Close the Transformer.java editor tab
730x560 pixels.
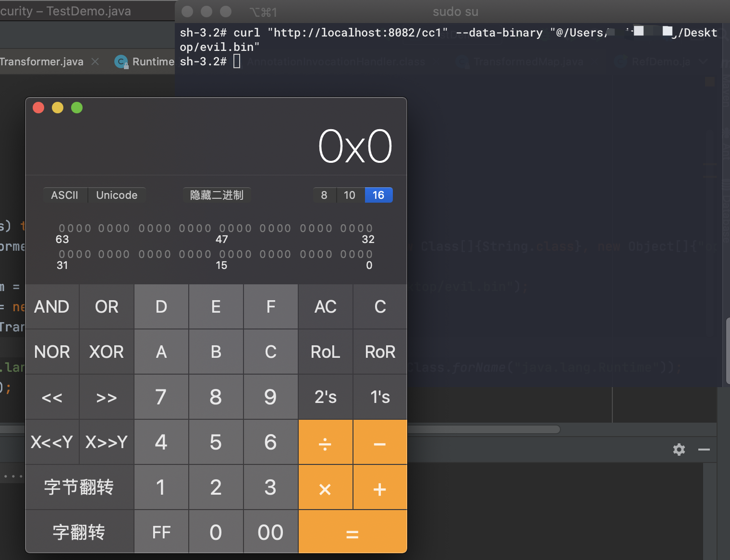pyautogui.click(x=95, y=61)
